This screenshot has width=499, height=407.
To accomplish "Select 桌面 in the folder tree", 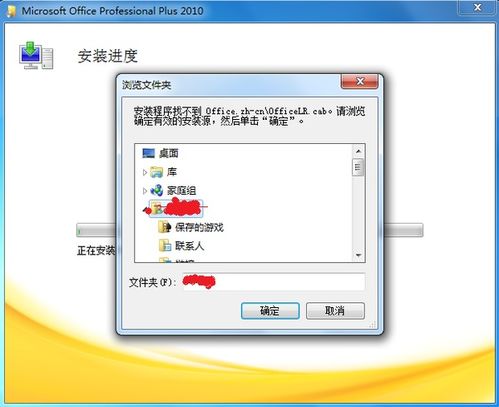I will (x=169, y=153).
